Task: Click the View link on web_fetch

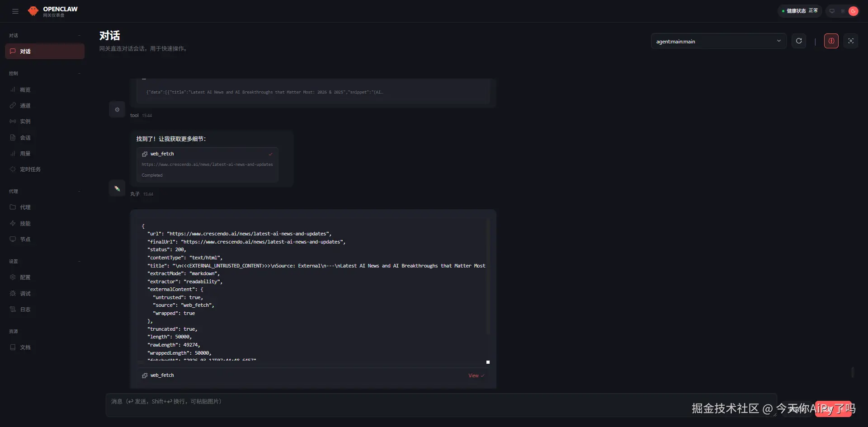Action: [x=476, y=375]
